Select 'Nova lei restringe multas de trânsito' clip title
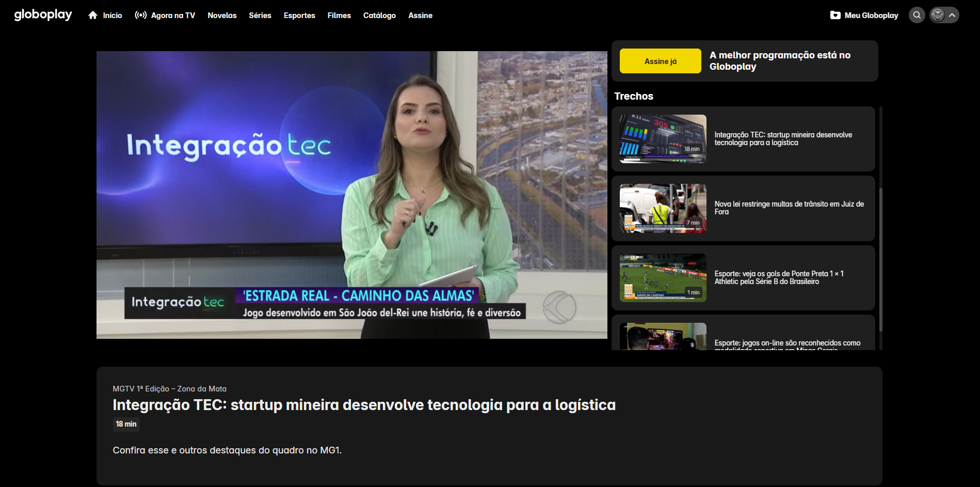 tap(789, 208)
